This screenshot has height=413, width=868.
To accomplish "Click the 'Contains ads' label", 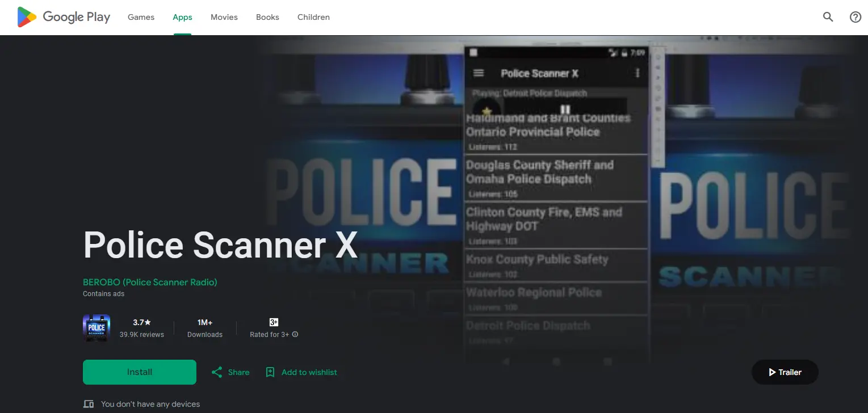I will (103, 294).
